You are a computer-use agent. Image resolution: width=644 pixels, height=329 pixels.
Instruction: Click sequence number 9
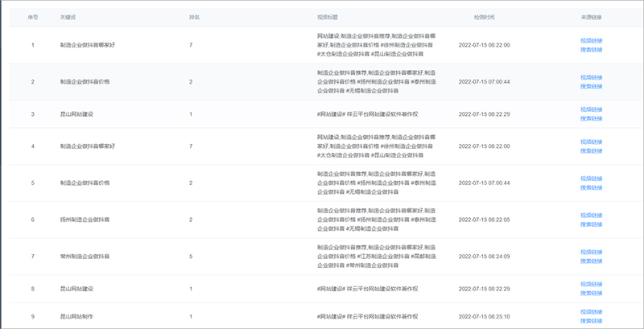click(x=33, y=317)
